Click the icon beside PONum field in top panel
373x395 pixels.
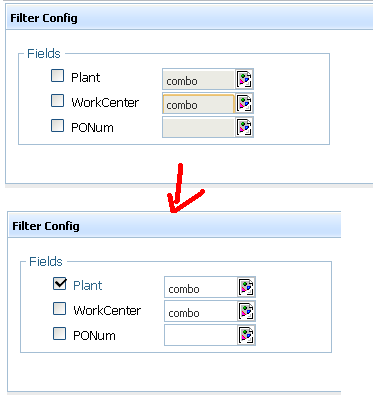pyautogui.click(x=244, y=127)
